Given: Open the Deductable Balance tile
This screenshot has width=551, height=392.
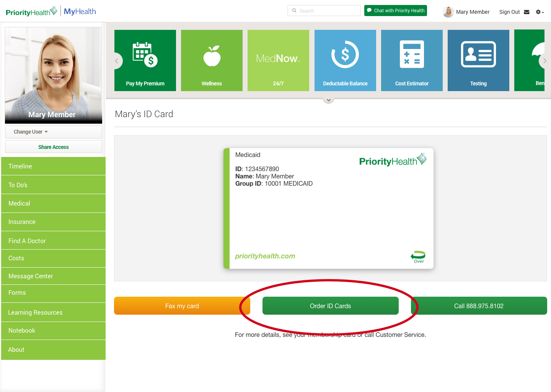Looking at the screenshot, I should [x=345, y=60].
